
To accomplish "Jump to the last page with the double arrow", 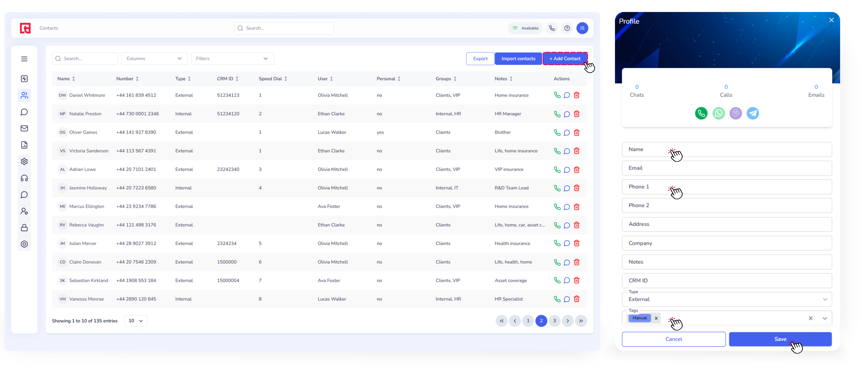I will (581, 321).
